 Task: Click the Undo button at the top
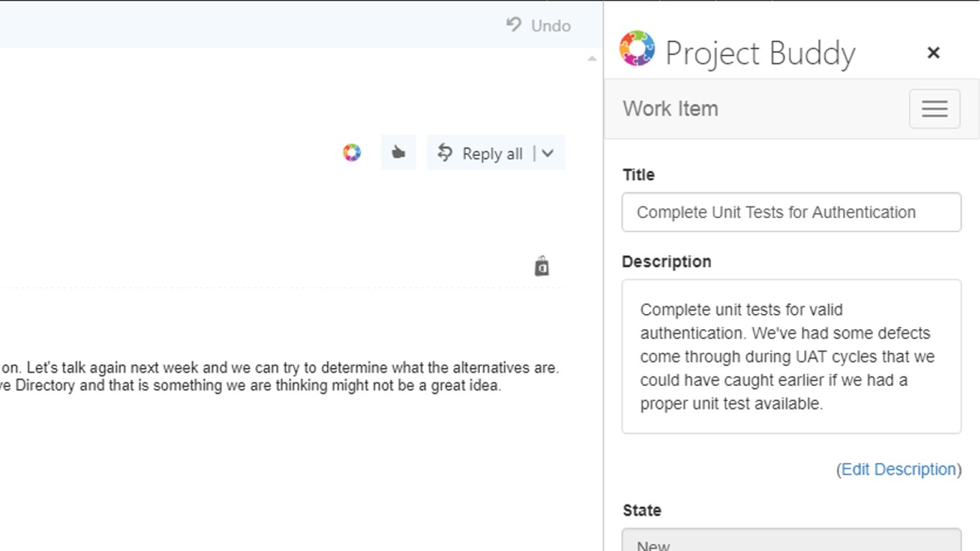(539, 26)
